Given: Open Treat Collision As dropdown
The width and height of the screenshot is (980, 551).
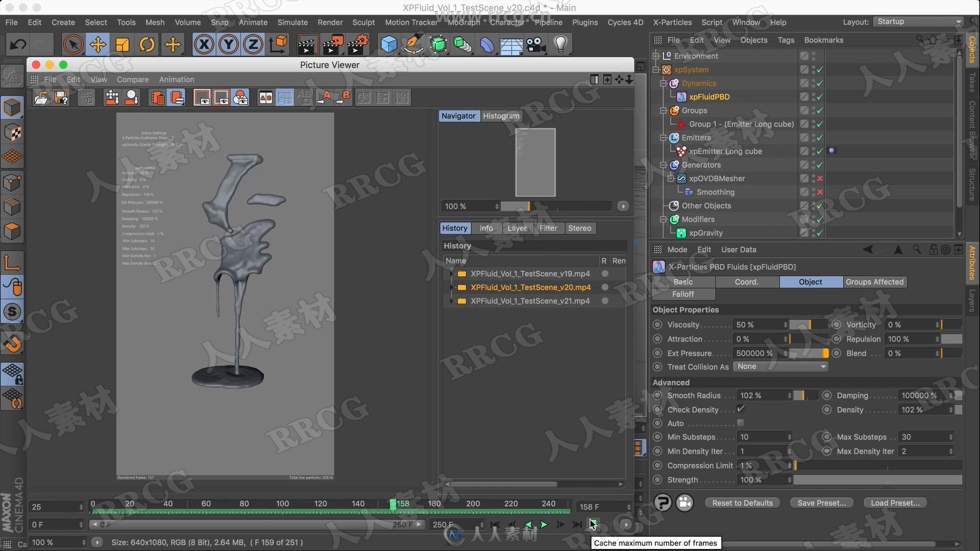Looking at the screenshot, I should 780,366.
